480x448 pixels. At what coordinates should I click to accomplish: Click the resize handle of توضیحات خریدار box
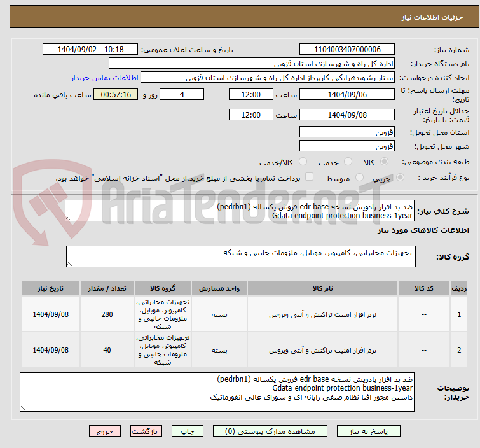pos(23,408)
